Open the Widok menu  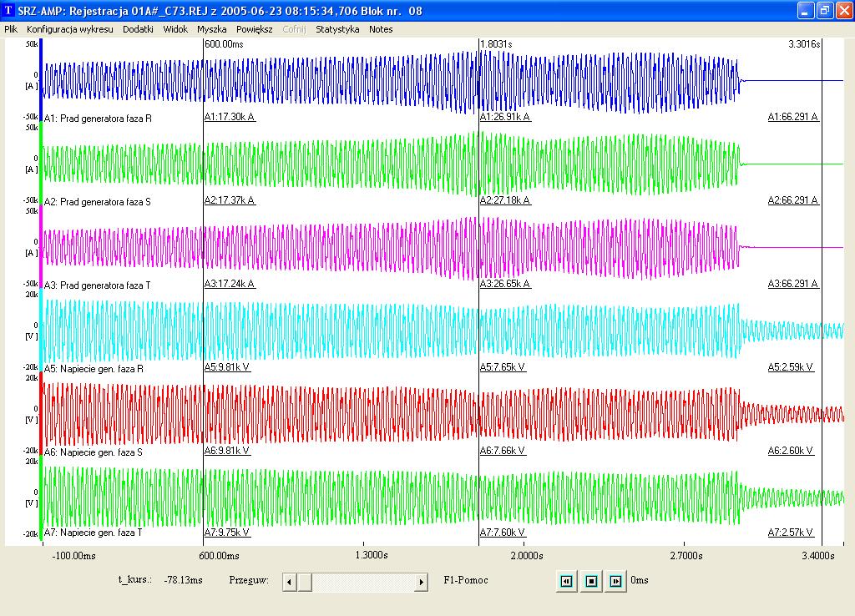click(x=175, y=29)
